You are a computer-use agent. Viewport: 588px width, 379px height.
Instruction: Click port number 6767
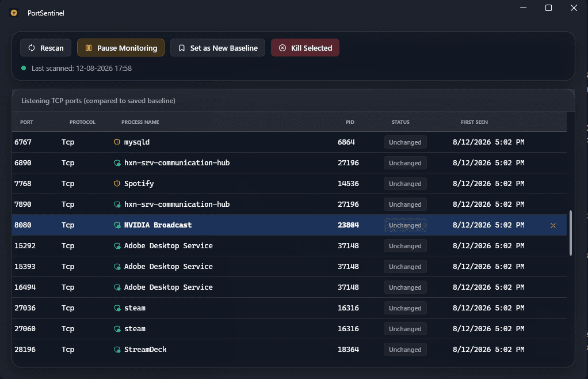23,142
